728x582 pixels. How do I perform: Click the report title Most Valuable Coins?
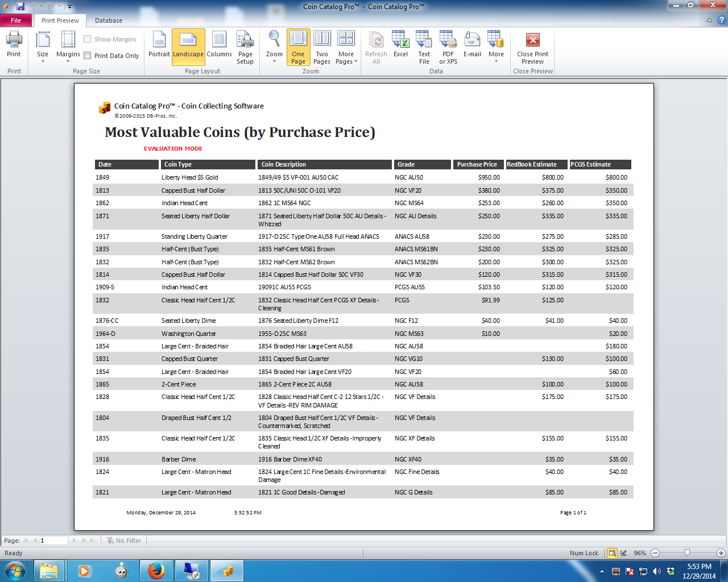click(x=240, y=132)
